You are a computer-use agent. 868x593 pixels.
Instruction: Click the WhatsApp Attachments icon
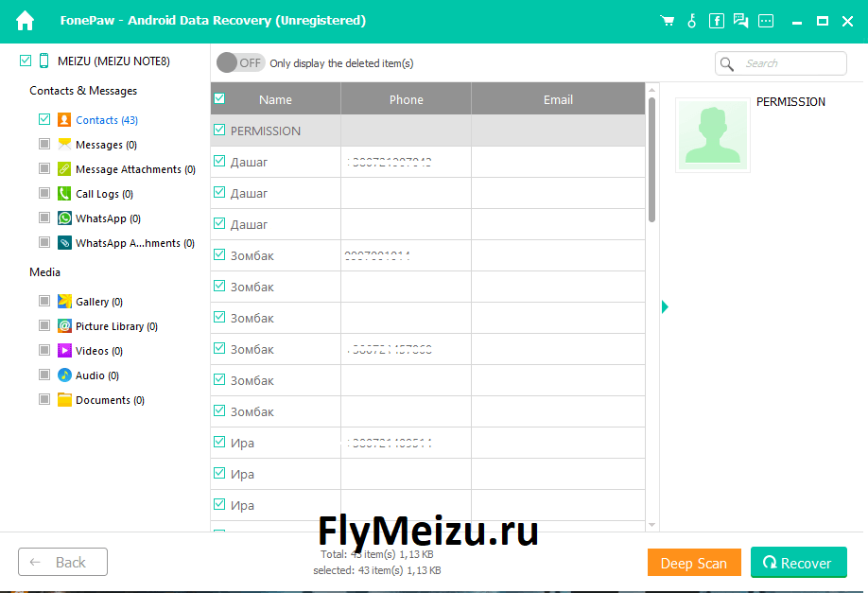64,242
